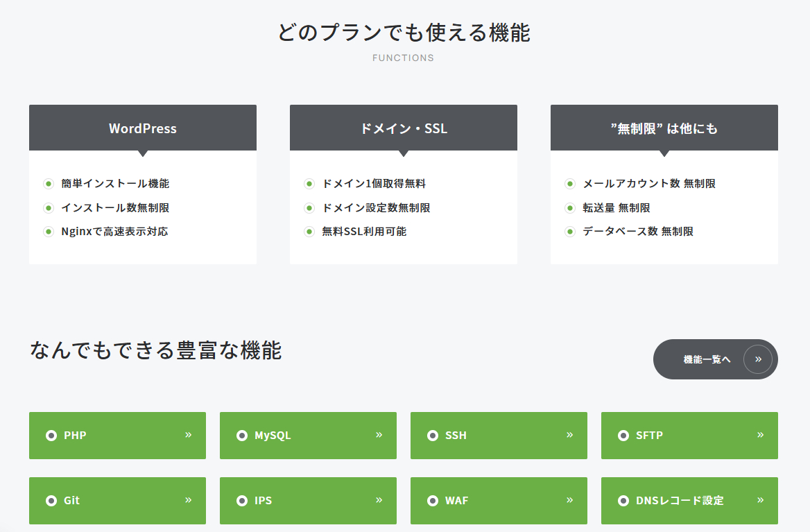Viewport: 810px width, 532px height.
Task: Click green bullet beside Nginxで高速表示対応
Action: point(49,232)
